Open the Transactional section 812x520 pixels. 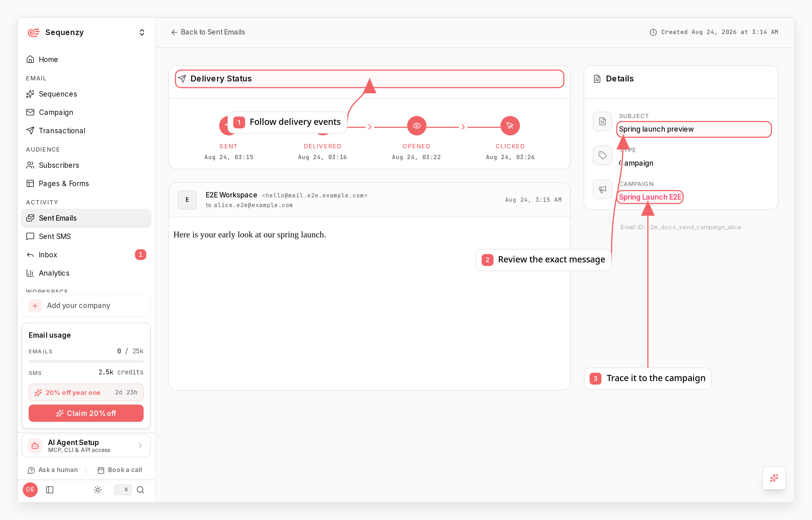(86, 130)
